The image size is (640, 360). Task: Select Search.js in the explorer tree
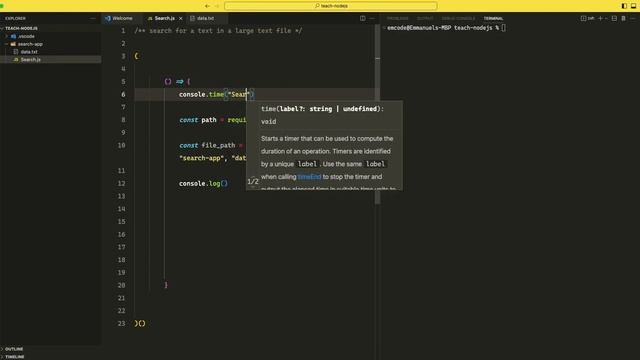(51, 59)
